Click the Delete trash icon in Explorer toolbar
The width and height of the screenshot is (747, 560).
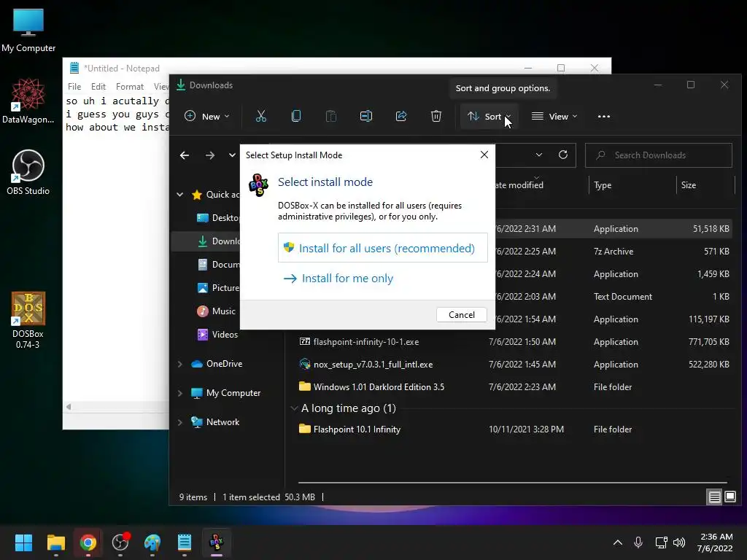[436, 116]
